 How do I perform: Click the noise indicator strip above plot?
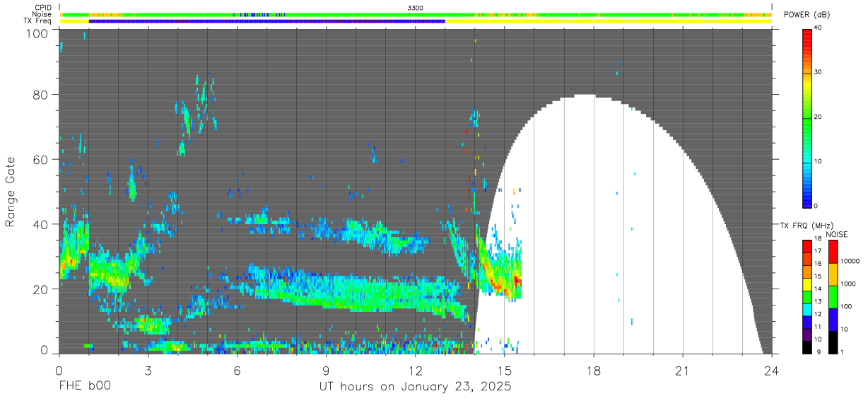(416, 14)
